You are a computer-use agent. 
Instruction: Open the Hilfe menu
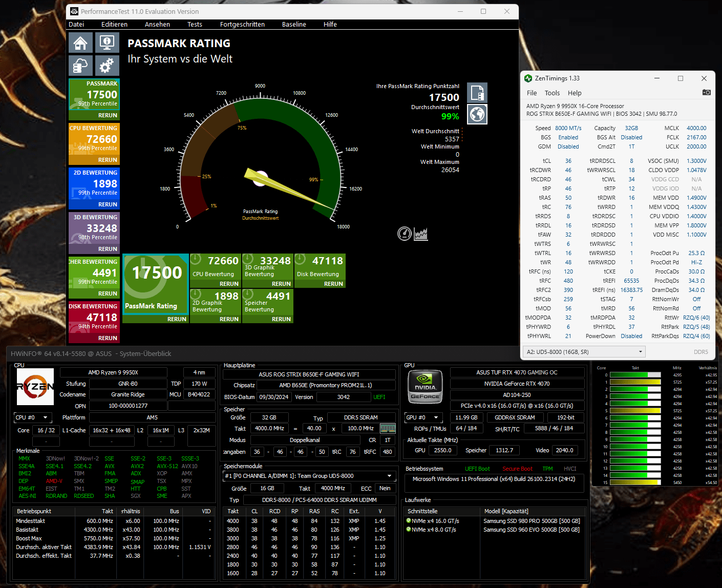tap(330, 24)
